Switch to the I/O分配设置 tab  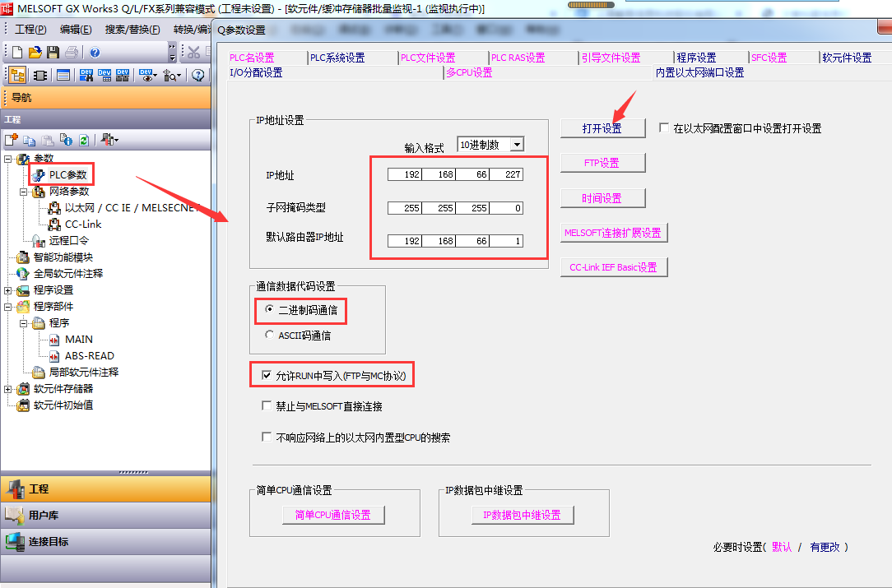256,72
